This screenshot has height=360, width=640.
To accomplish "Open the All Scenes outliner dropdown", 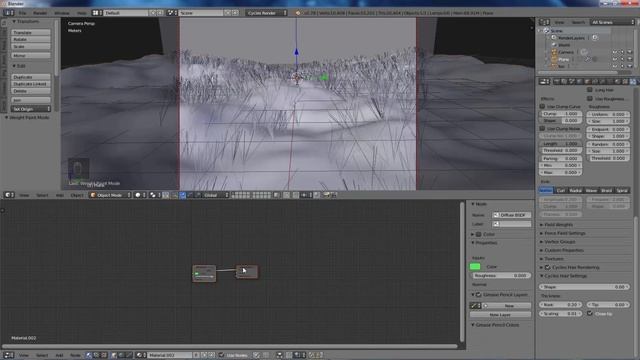I will [612, 22].
